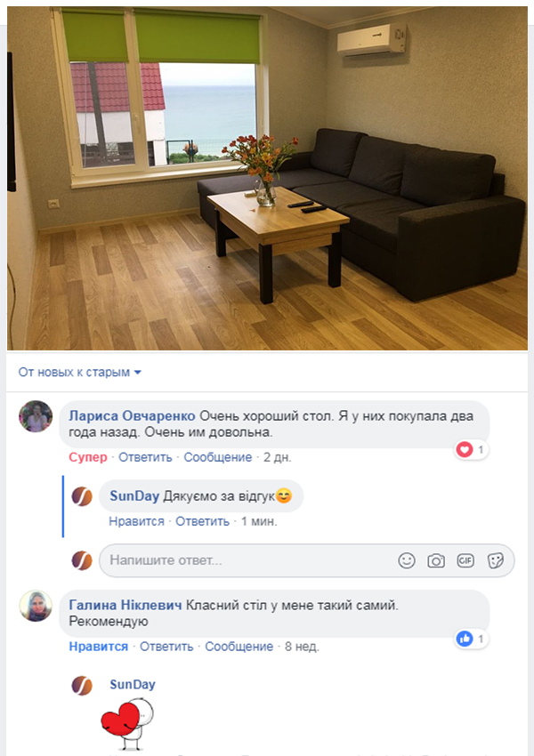
Task: Like the SunDay reply Дякуємо за відгук
Action: coord(136,521)
